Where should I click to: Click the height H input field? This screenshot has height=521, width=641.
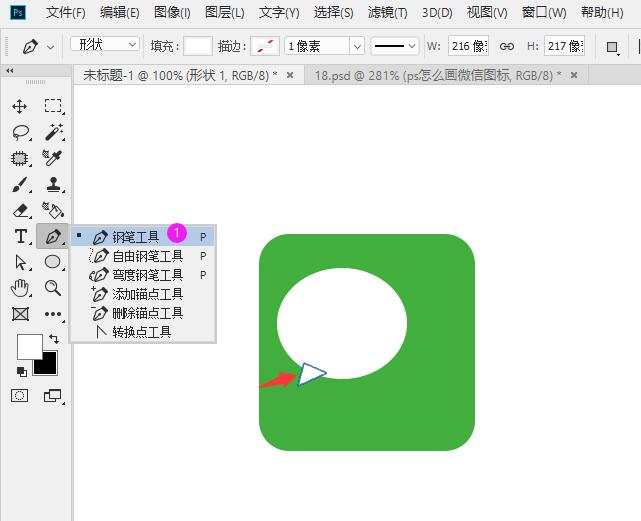coord(564,46)
